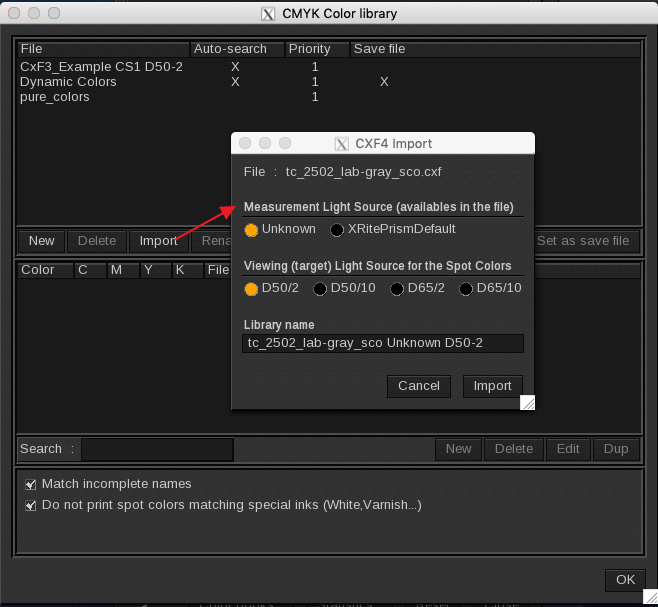This screenshot has height=607, width=658.
Task: Click the Color column header in color table
Action: [45, 270]
